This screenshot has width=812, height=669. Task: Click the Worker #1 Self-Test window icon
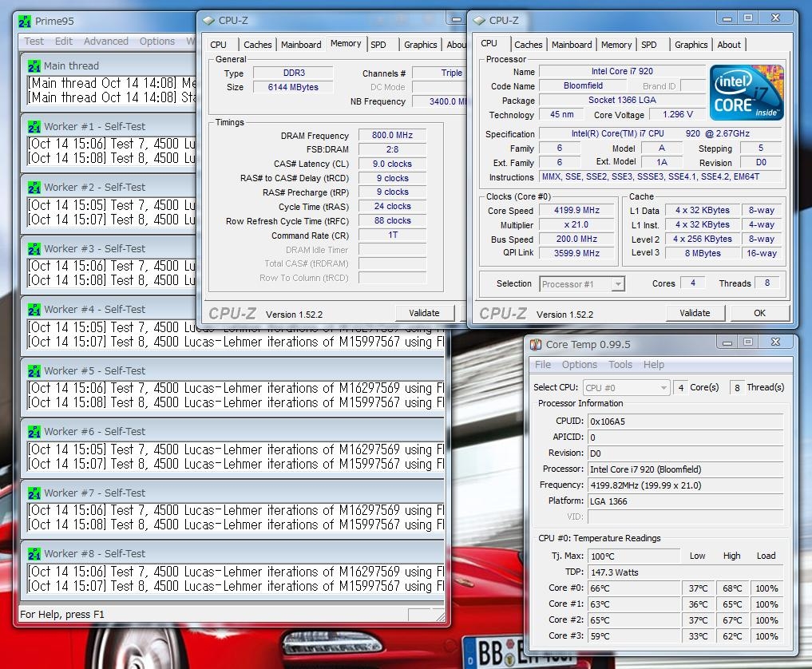(34, 126)
